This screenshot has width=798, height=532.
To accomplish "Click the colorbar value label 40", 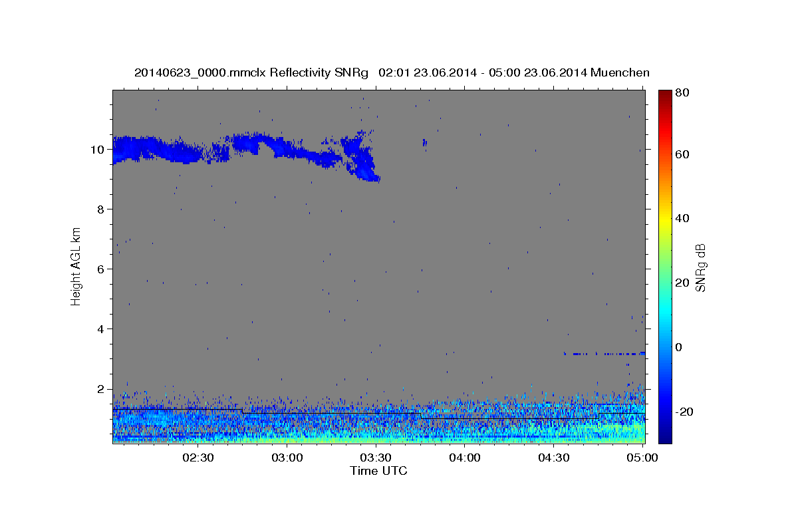I will [x=682, y=218].
